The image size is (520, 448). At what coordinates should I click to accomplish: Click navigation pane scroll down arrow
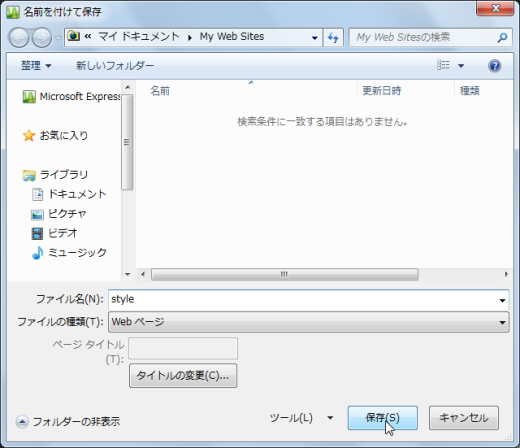127,274
